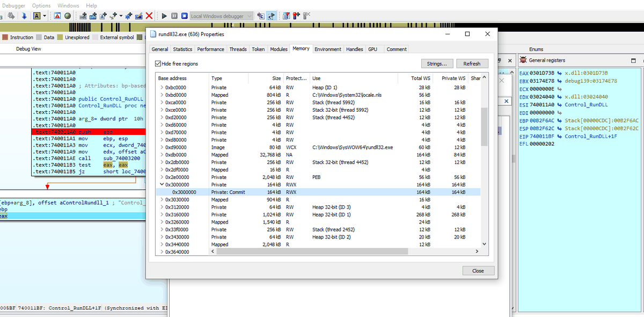The height and width of the screenshot is (317, 644).
Task: Sort by the Base address column header
Action: tap(182, 78)
